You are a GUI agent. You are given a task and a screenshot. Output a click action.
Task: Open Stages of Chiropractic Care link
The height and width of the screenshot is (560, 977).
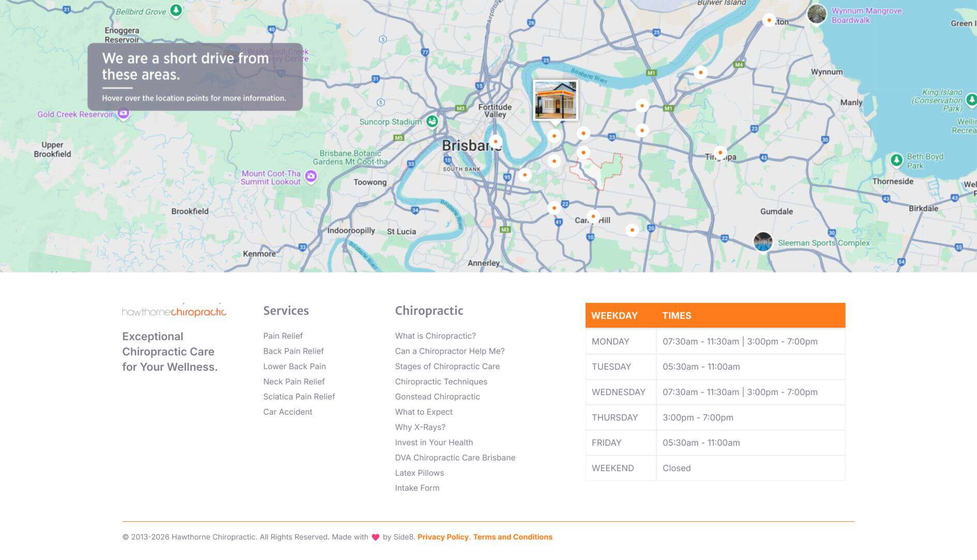point(447,366)
